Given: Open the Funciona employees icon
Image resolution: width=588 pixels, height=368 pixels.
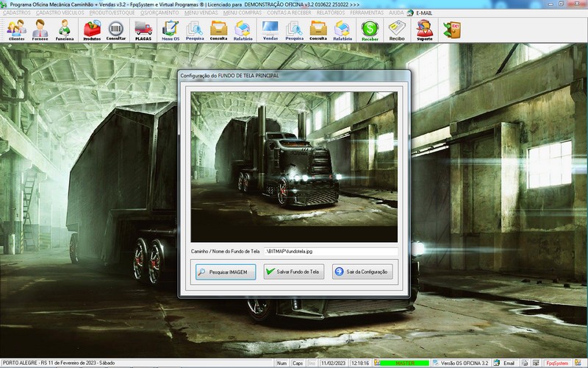Looking at the screenshot, I should 65,29.
